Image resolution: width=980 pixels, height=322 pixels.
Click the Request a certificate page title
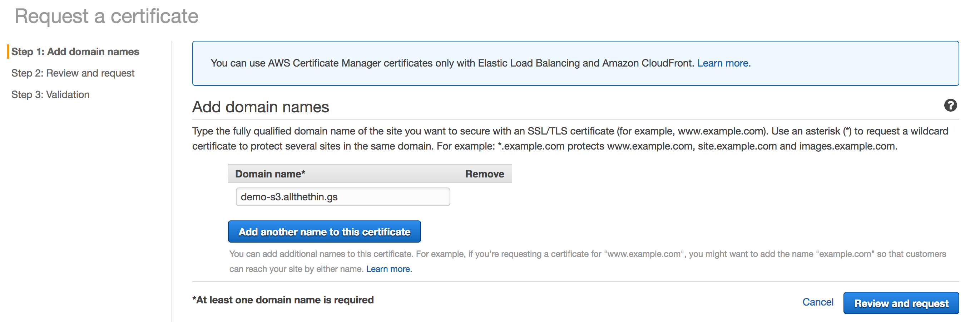pos(107,16)
